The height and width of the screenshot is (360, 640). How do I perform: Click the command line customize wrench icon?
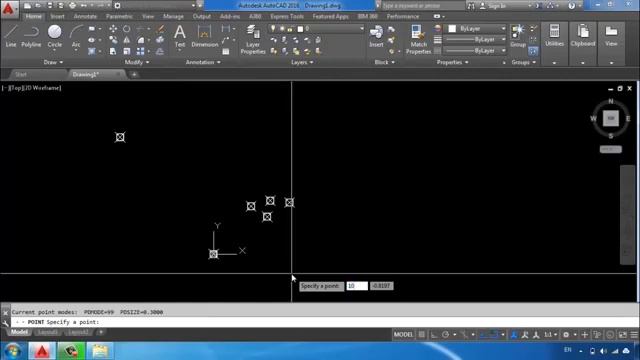click(x=5, y=323)
